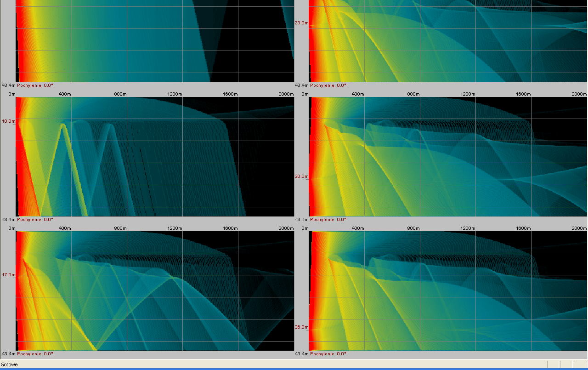Click the 400m range tick above the 10.0m plot
This screenshot has width=588, height=370.
[x=65, y=94]
